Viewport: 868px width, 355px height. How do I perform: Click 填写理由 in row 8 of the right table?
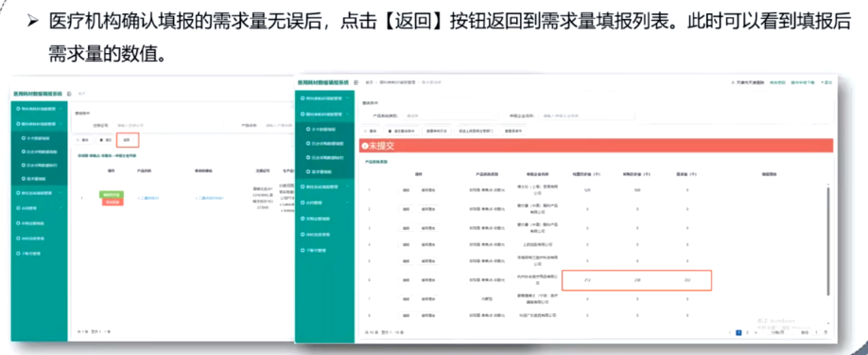(x=428, y=315)
